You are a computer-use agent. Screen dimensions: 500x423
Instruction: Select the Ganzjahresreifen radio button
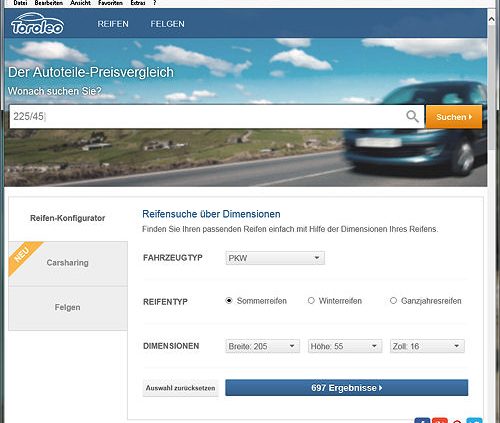[x=393, y=301]
